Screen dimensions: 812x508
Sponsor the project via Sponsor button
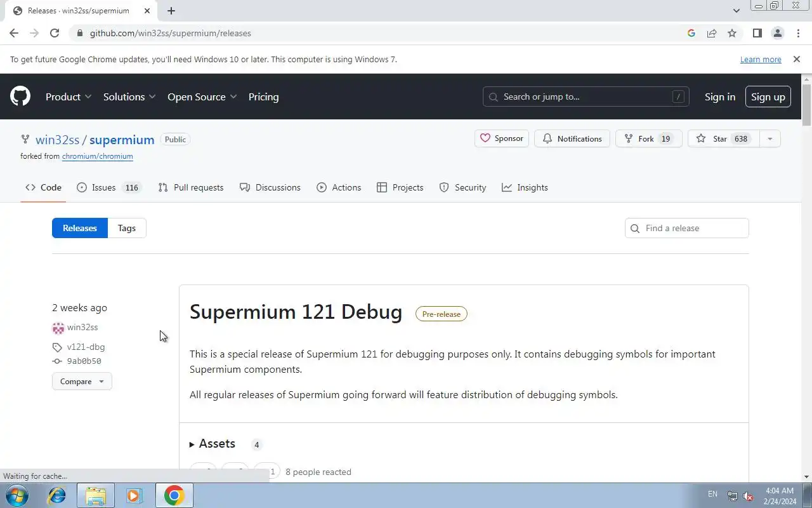click(502, 138)
